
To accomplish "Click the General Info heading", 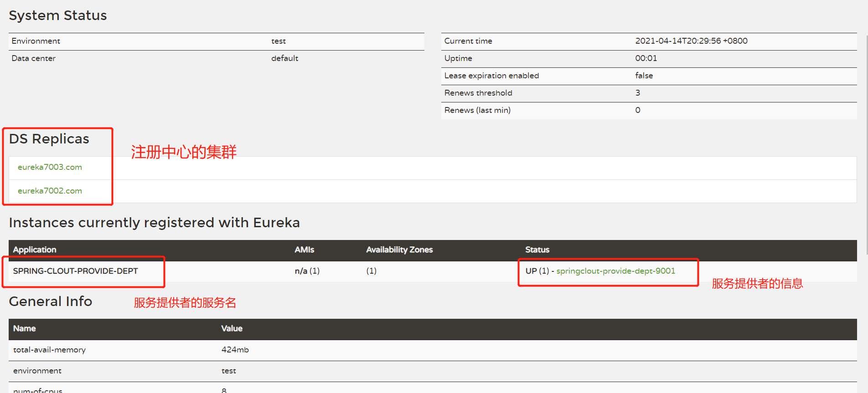I will click(x=51, y=301).
